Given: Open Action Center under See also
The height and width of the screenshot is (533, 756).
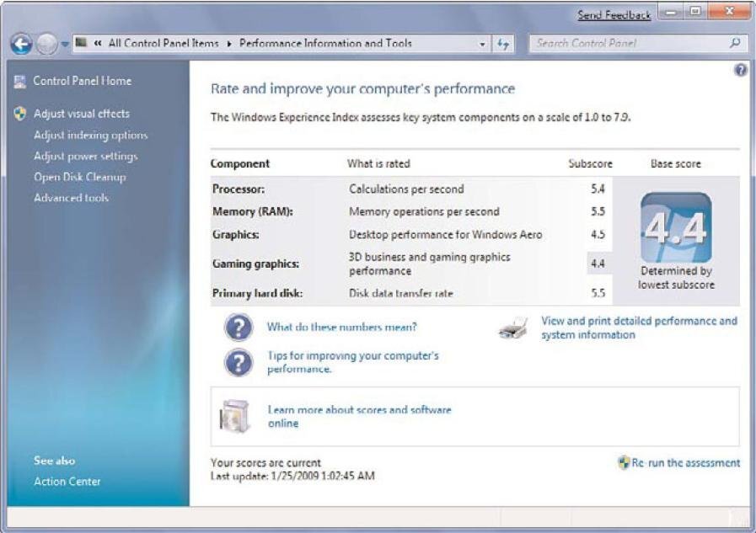Looking at the screenshot, I should [67, 482].
